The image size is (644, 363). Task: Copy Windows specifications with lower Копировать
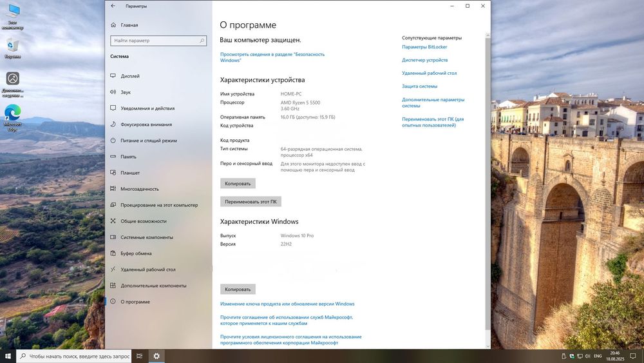tap(238, 289)
